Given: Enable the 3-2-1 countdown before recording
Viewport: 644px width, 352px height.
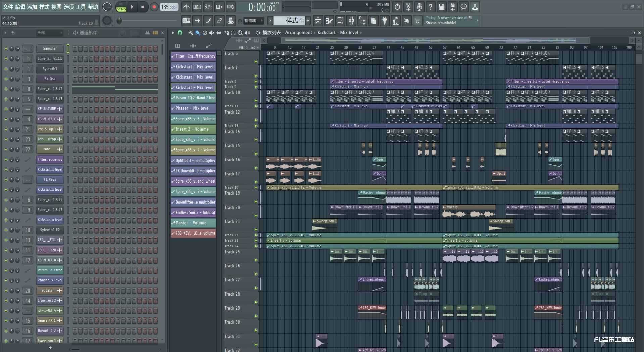Looking at the screenshot, I should click(x=208, y=7).
